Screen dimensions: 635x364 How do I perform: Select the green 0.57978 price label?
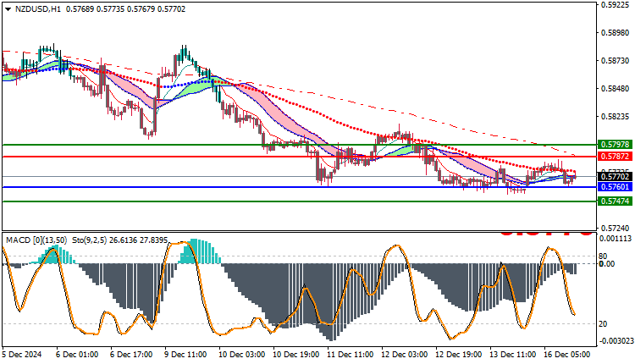pyautogui.click(x=615, y=145)
